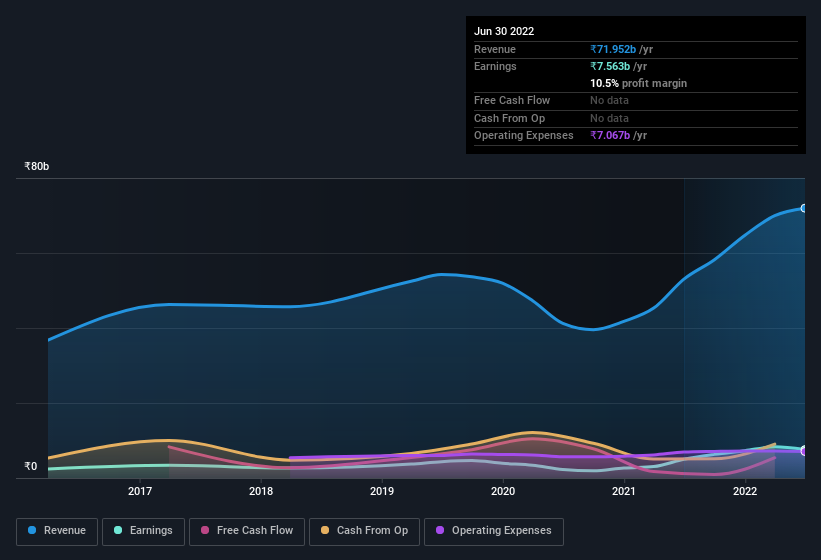Toggle the Operating Expenses legend button

coord(493,531)
